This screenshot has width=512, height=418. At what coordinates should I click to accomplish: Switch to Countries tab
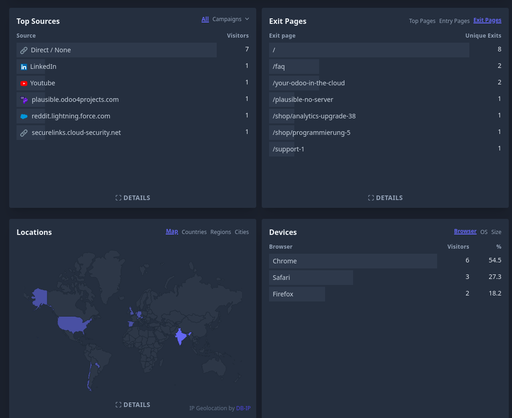194,232
